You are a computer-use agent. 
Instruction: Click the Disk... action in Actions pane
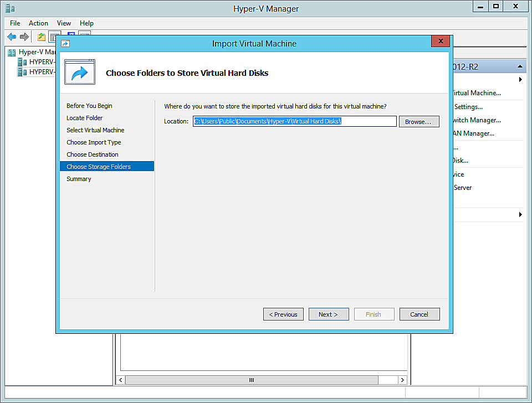click(461, 161)
